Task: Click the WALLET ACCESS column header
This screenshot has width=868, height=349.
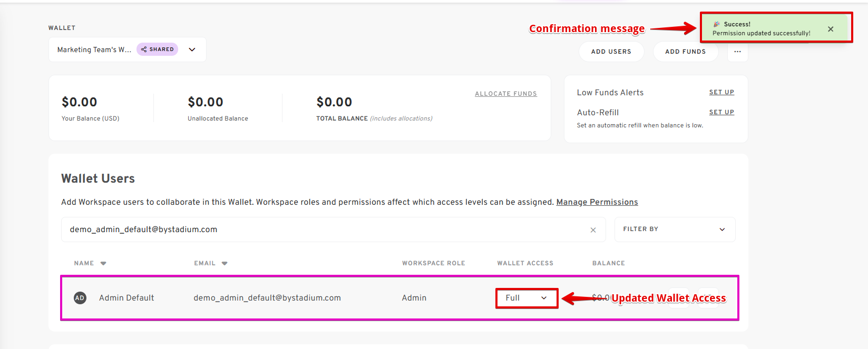Action: click(525, 263)
